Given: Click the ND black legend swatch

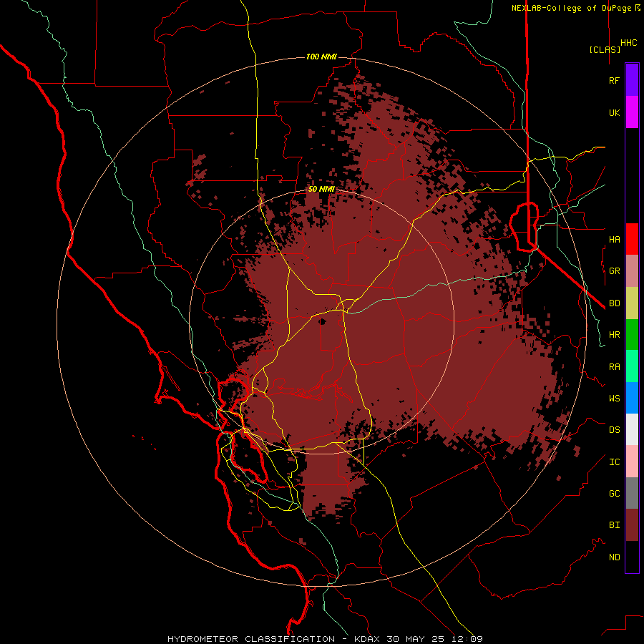Looking at the screenshot, I should (x=632, y=557).
